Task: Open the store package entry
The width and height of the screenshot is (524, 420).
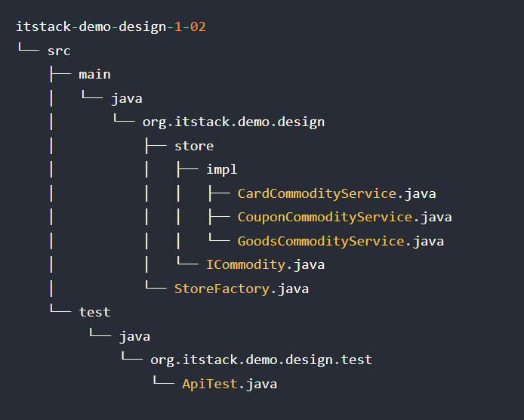Action: 194,146
